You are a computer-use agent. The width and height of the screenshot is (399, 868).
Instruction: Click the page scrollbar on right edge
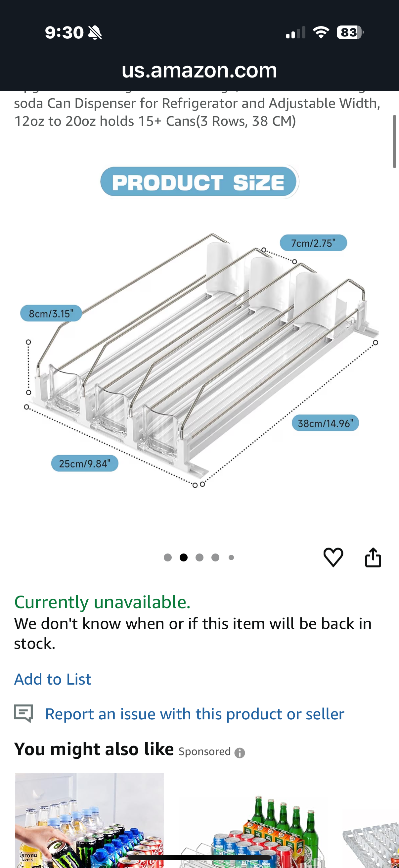click(x=394, y=142)
